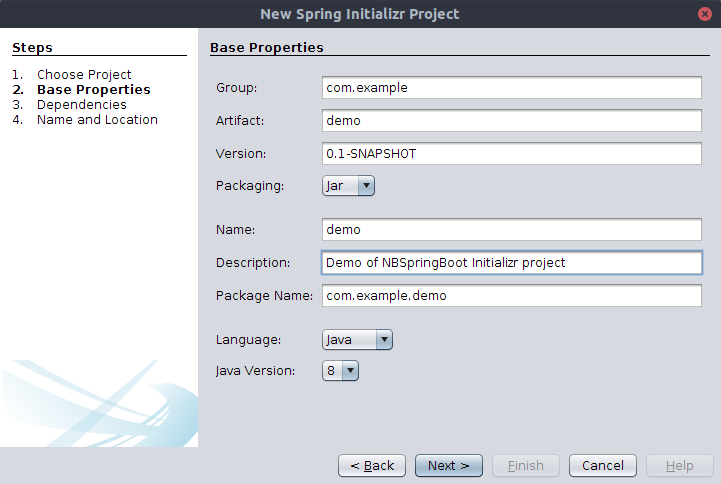Viewport: 721px width, 484px height.
Task: Place cursor in the Description field
Action: (512, 262)
